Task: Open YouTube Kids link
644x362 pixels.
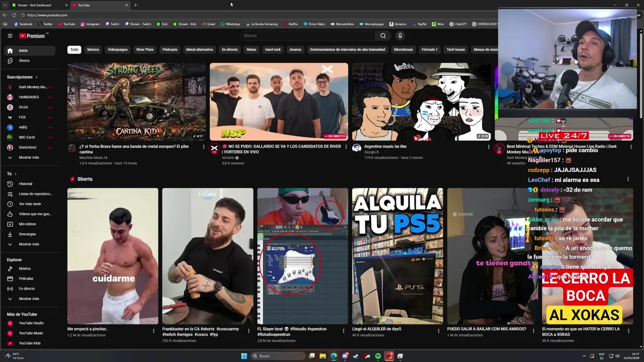Action: coord(30,343)
